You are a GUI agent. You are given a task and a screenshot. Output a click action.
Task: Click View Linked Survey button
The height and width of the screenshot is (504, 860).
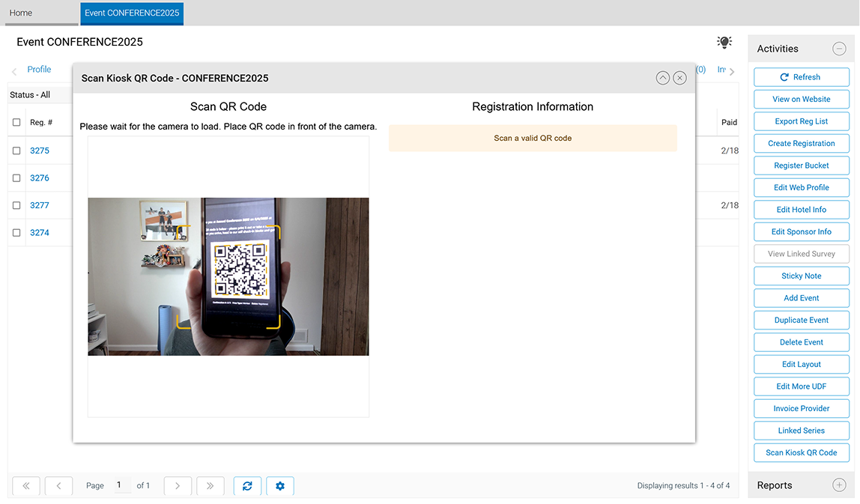(802, 254)
